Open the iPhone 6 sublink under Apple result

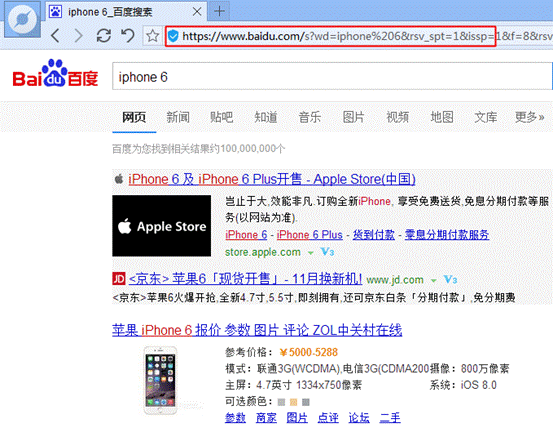tap(246, 235)
